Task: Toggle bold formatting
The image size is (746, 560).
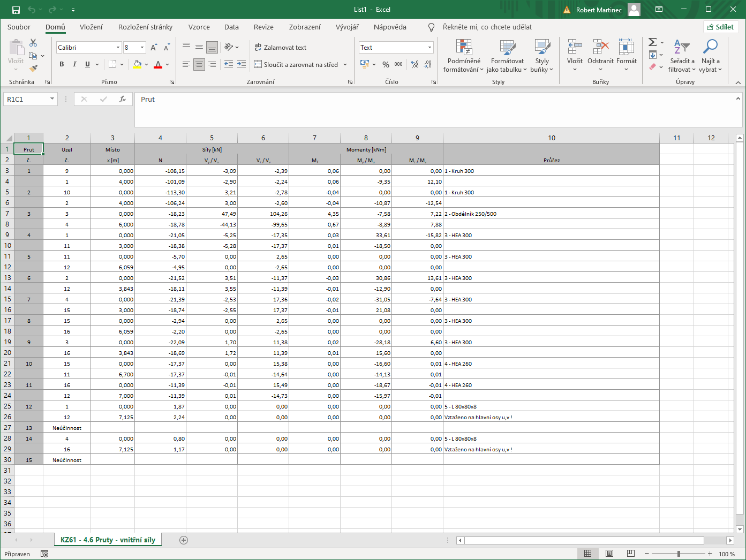Action: [62, 64]
